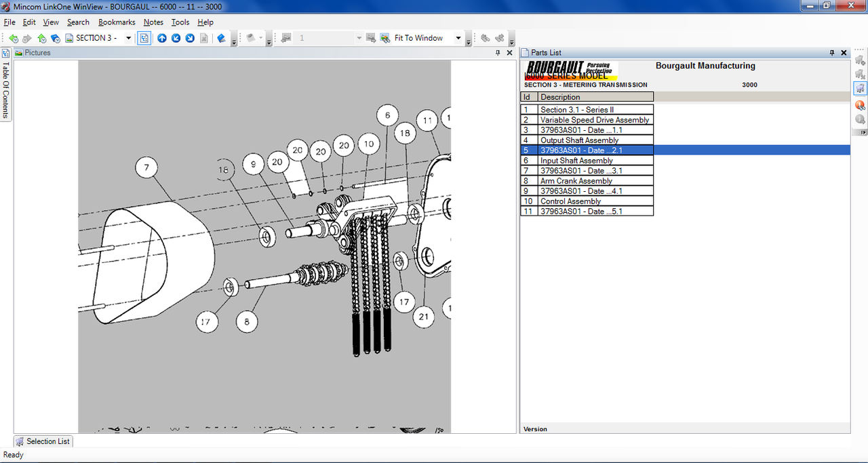The width and height of the screenshot is (868, 463).
Task: Click the orange find-item binoculars icon
Action: 860,105
